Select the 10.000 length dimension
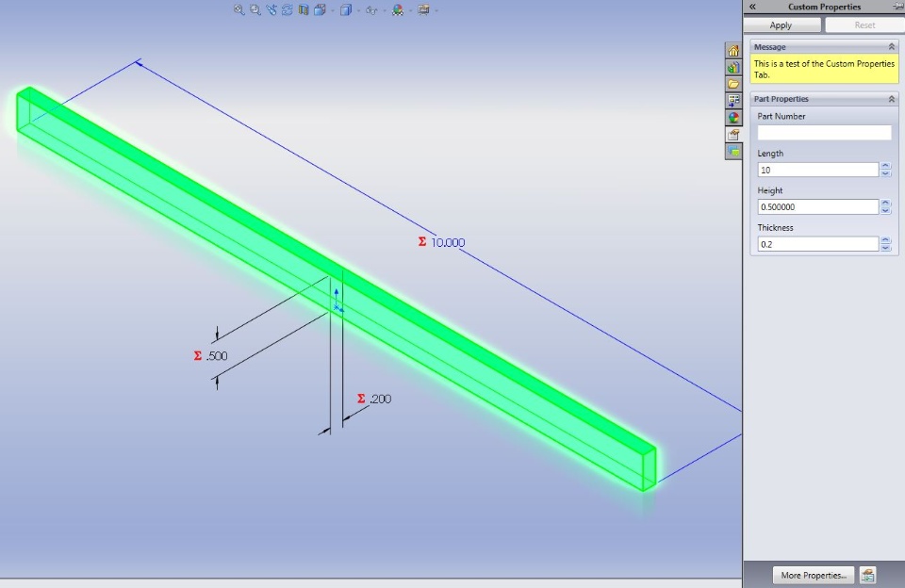This screenshot has width=905, height=588. [448, 243]
